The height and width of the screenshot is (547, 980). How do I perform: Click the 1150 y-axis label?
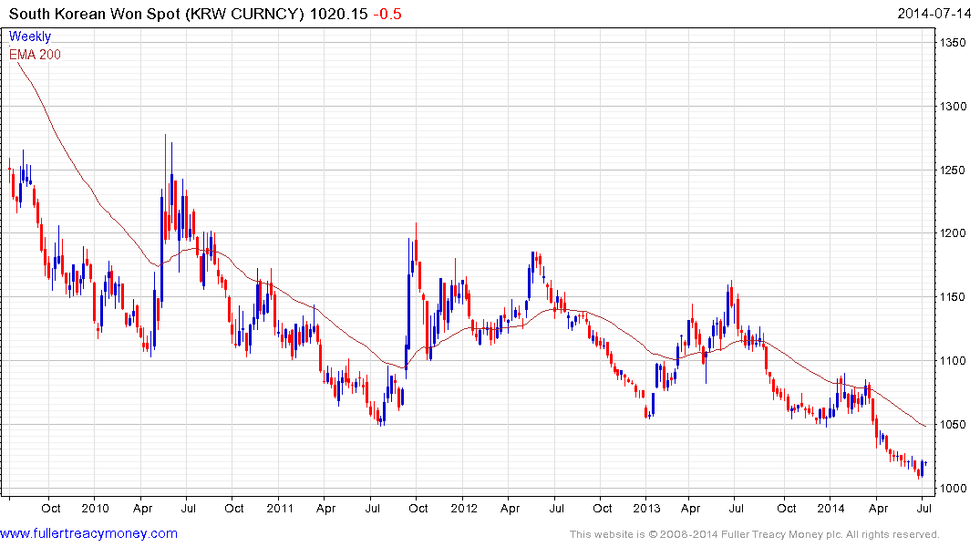[954, 297]
